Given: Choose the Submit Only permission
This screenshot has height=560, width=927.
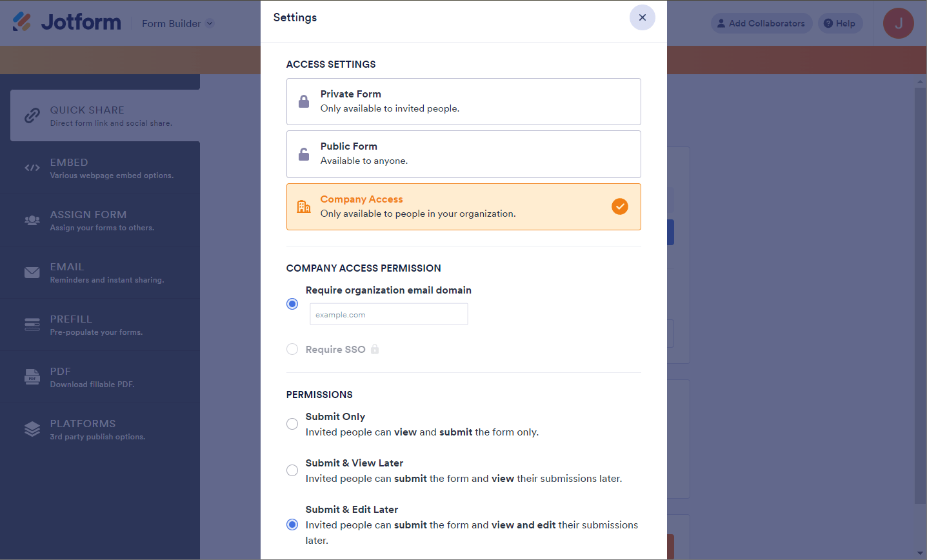Looking at the screenshot, I should [292, 424].
